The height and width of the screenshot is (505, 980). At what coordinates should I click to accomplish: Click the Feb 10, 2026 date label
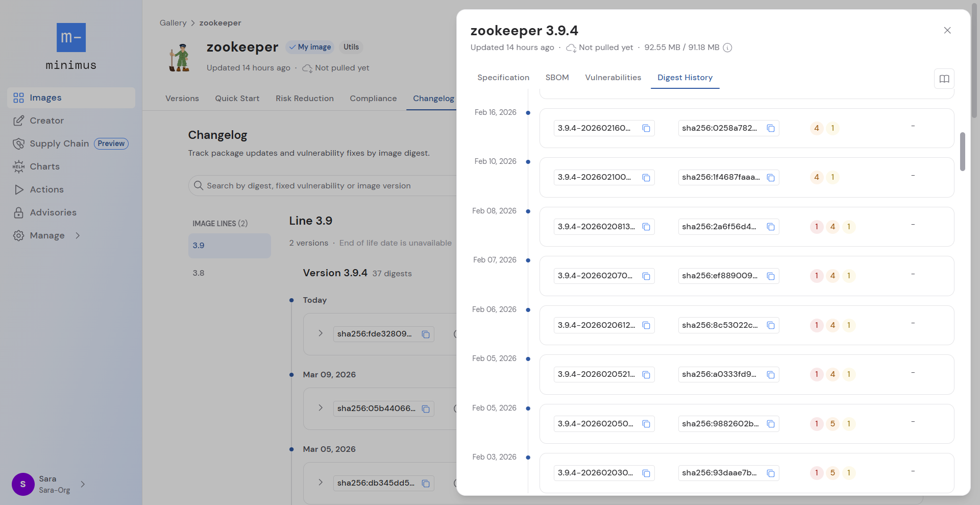[x=496, y=161]
